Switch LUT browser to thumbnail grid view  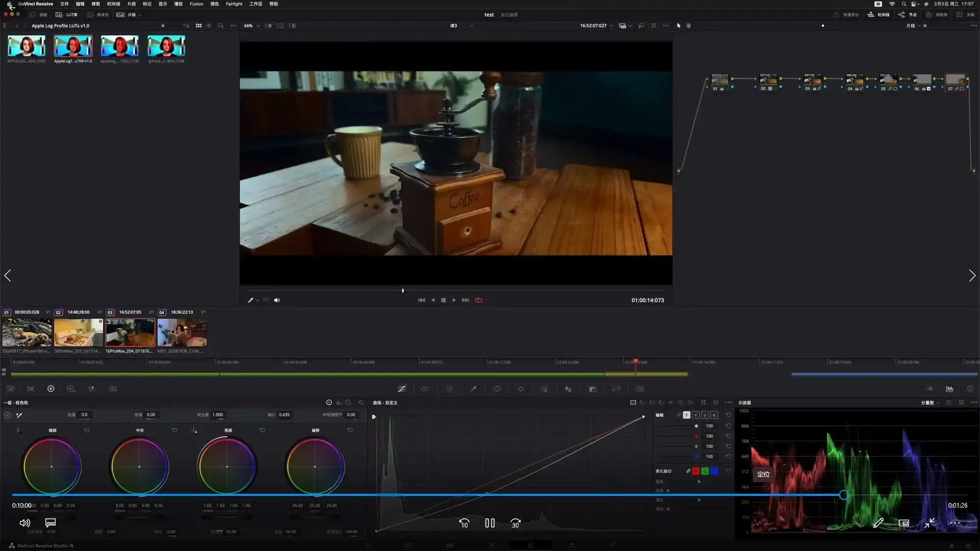click(199, 26)
